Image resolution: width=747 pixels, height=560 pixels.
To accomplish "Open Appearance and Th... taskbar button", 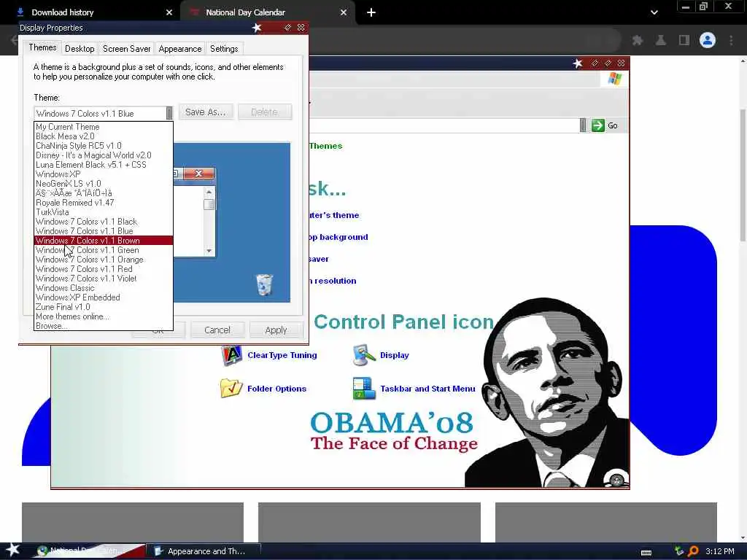I will coord(204,551).
